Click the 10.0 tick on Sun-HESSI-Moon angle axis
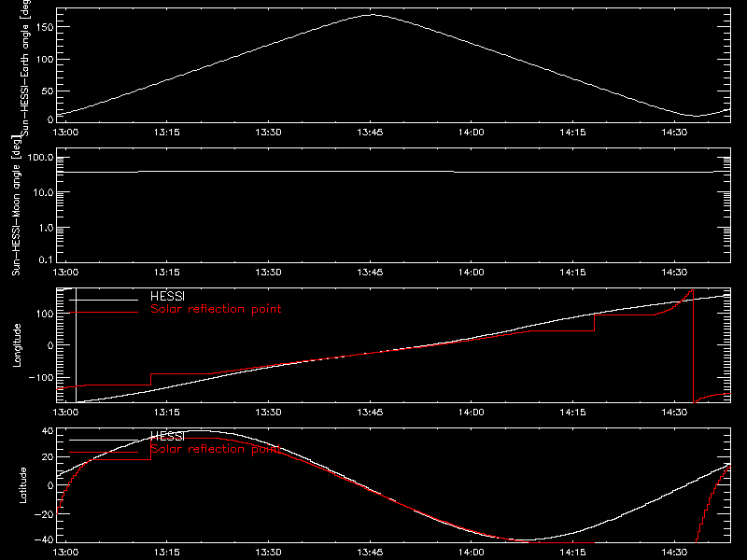Screen dimensions: 747x560 [x=44, y=192]
